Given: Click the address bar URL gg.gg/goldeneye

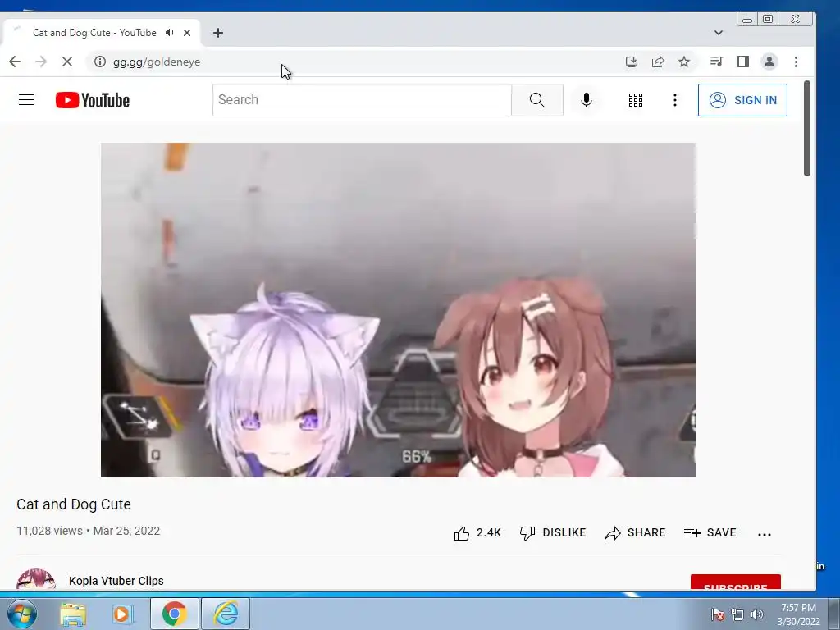Looking at the screenshot, I should [157, 62].
